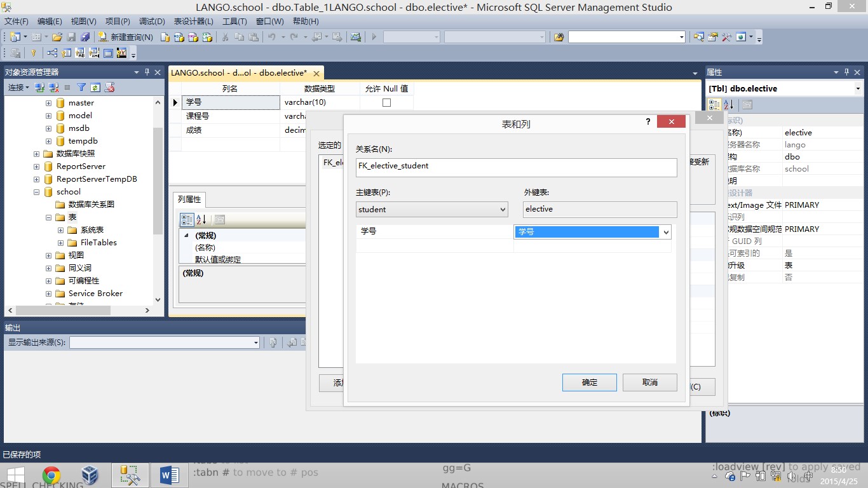
Task: Open the Properties Window toolbar icon
Action: tap(712, 37)
